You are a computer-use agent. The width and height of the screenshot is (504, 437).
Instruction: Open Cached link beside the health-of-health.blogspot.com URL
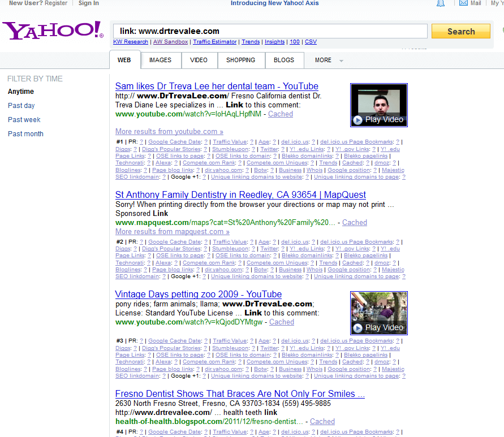tap(322, 422)
